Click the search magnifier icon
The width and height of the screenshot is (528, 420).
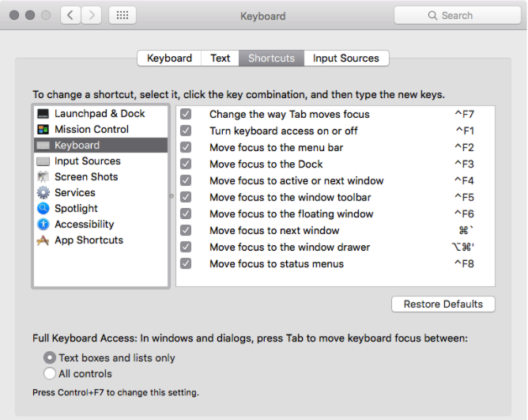tap(432, 16)
